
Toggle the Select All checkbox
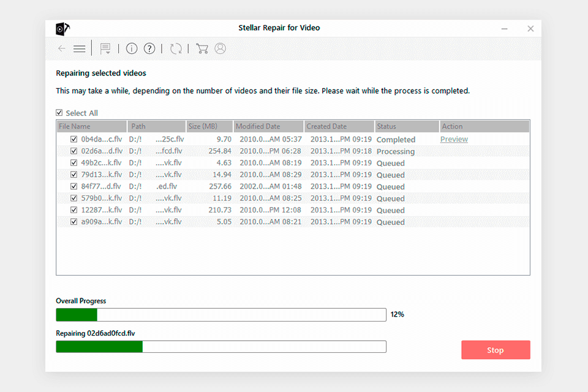point(59,113)
